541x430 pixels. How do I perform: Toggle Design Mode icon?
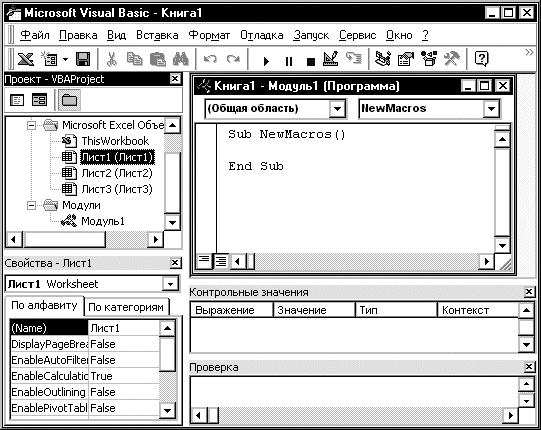pos(331,59)
